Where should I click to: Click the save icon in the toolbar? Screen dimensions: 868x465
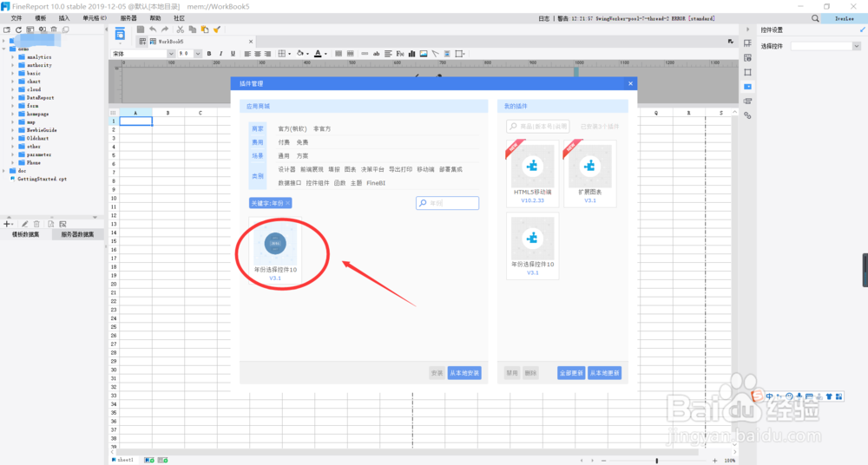coord(141,29)
